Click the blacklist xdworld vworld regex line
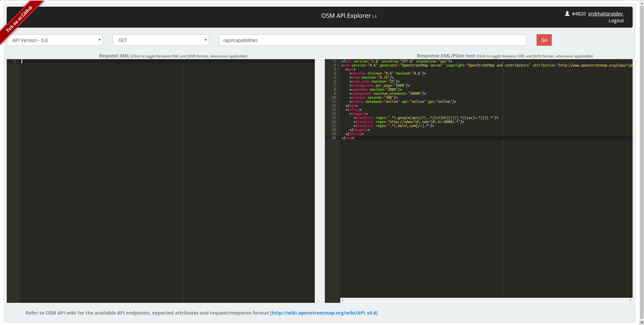This screenshot has width=644, height=325. click(409, 122)
